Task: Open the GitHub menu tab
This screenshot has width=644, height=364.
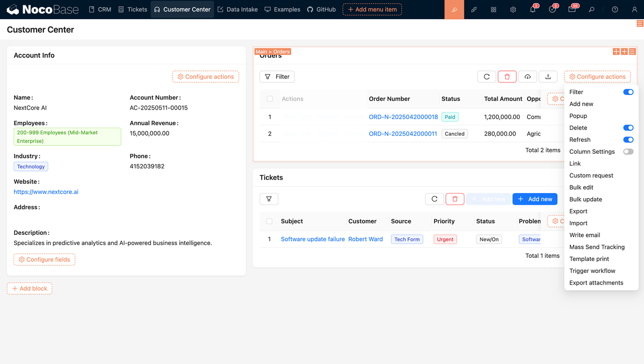Action: pos(321,10)
